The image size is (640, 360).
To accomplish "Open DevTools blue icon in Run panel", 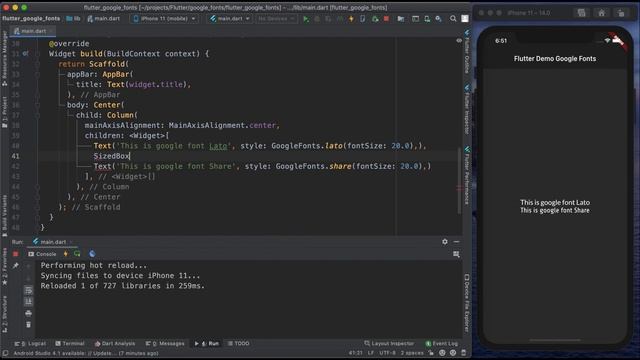I will [92, 254].
